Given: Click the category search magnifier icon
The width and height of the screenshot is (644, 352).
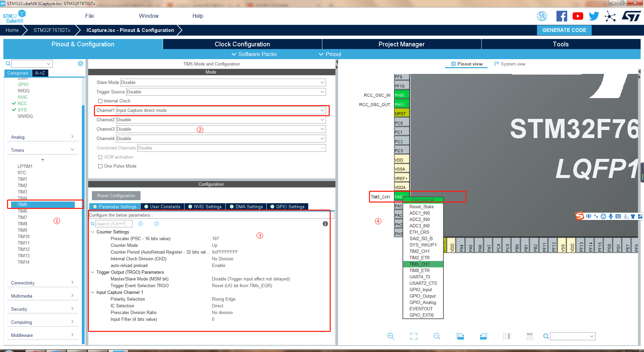Looking at the screenshot, I should click(8, 63).
